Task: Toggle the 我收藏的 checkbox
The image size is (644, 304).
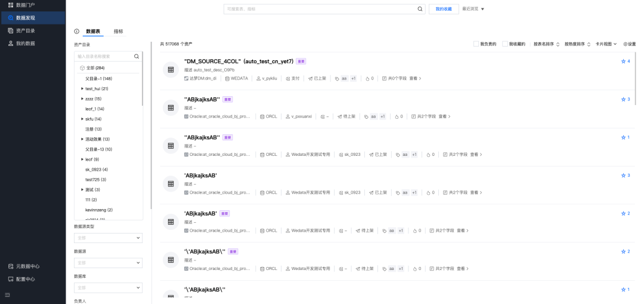Action: 505,44
